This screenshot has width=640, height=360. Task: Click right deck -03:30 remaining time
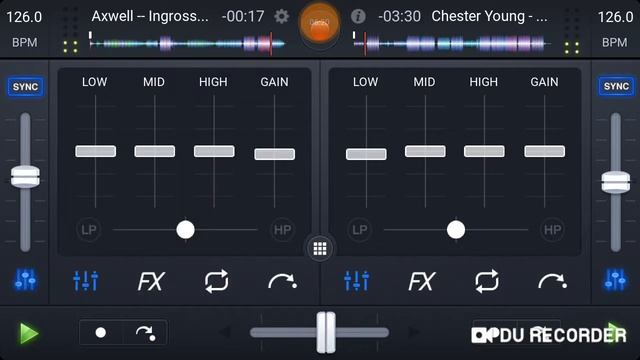[x=399, y=17]
